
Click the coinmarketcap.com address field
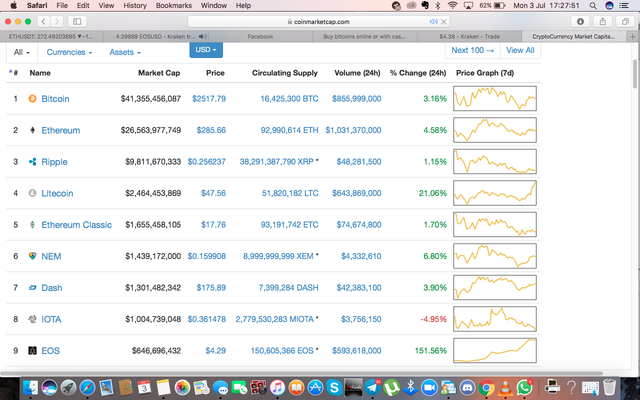coord(318,22)
